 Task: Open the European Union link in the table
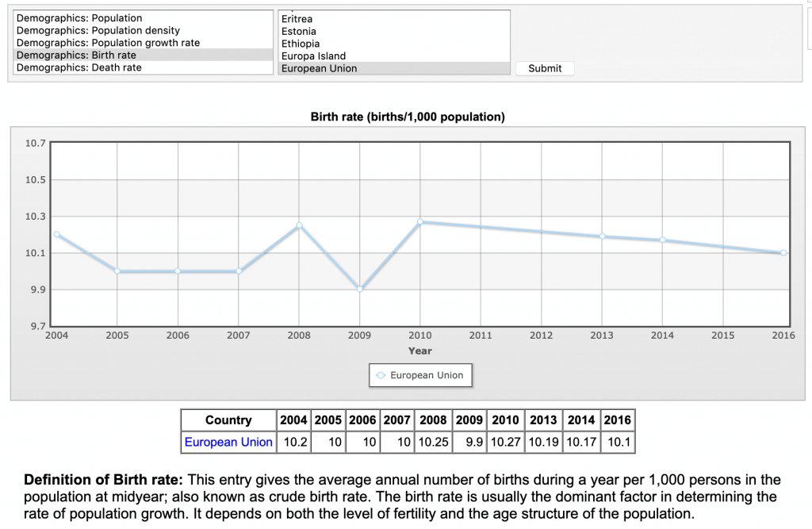click(x=228, y=442)
